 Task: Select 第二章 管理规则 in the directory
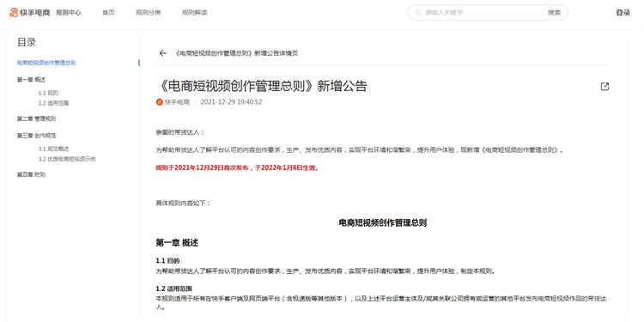click(x=37, y=118)
